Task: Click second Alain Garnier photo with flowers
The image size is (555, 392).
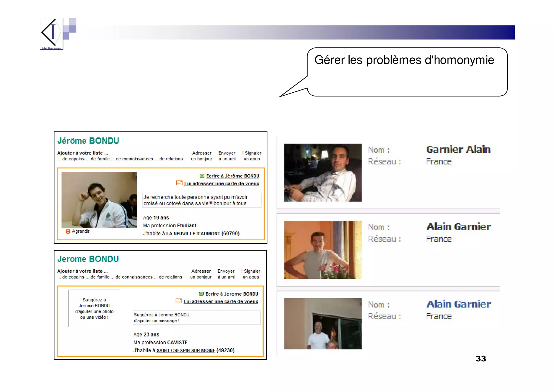Action: [x=322, y=250]
